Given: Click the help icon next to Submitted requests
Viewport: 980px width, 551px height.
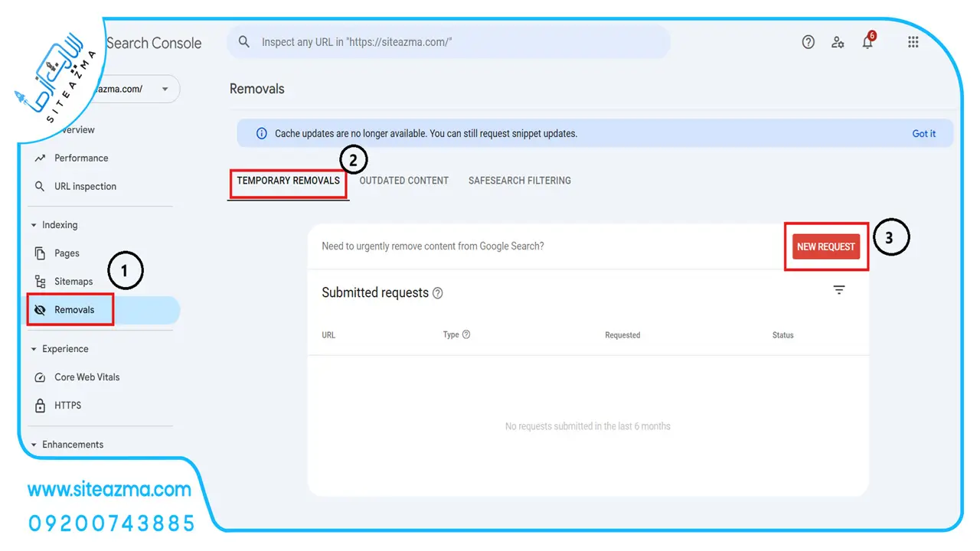Looking at the screenshot, I should 438,293.
